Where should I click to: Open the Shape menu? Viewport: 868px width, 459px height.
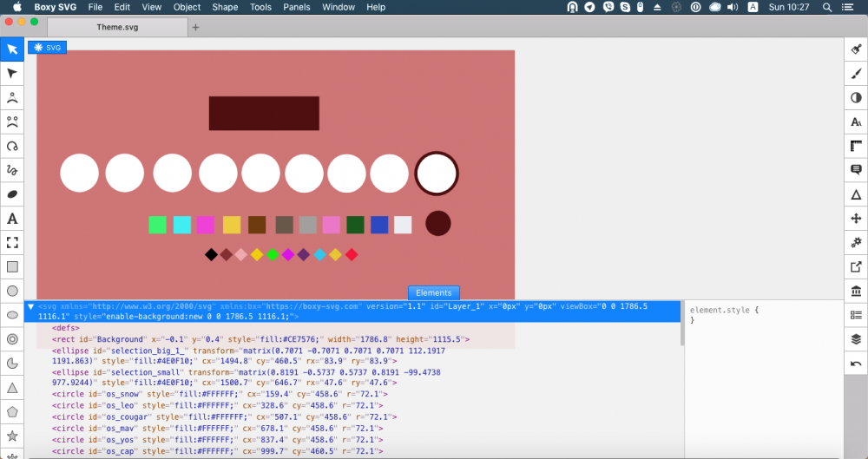(x=225, y=7)
